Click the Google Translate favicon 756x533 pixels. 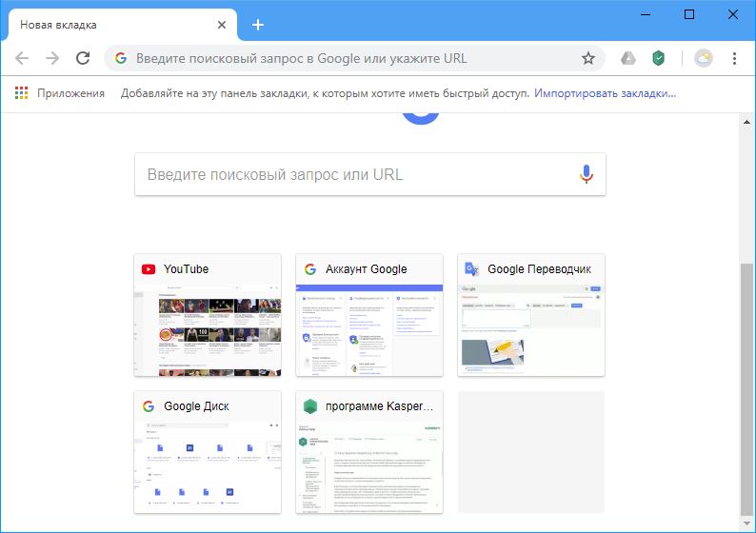471,269
